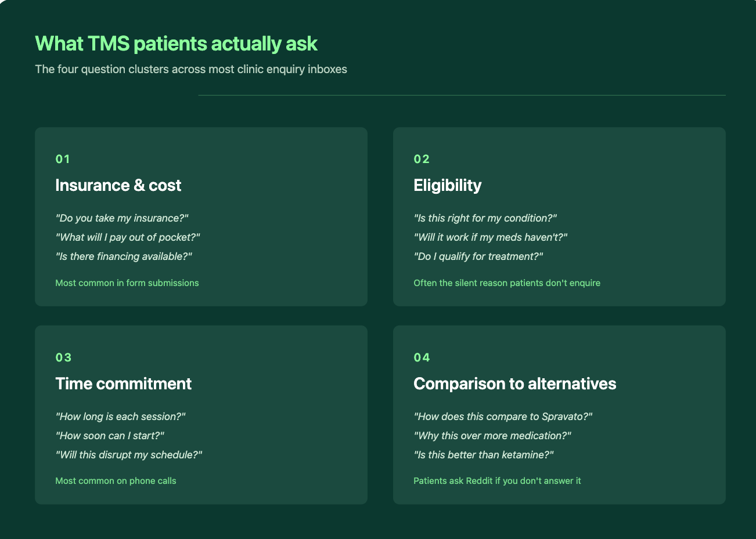
Task: Click the "Time commitment" card title
Action: coord(124,384)
